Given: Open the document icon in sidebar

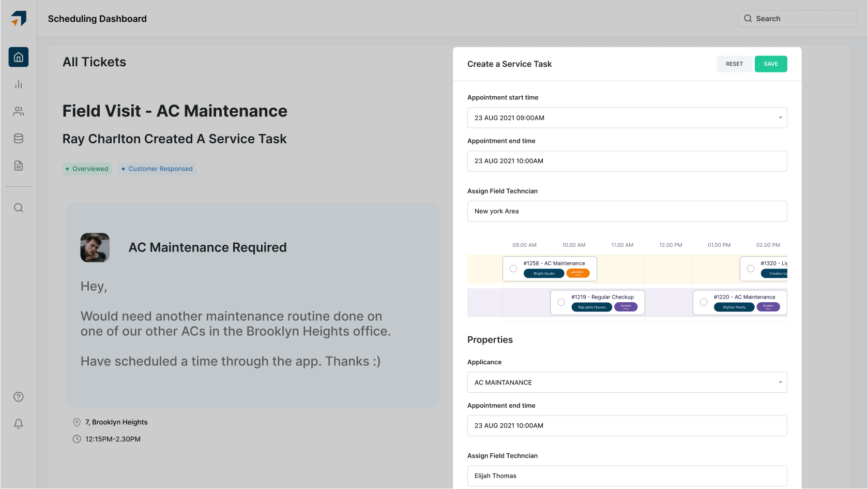Looking at the screenshot, I should coord(19,166).
